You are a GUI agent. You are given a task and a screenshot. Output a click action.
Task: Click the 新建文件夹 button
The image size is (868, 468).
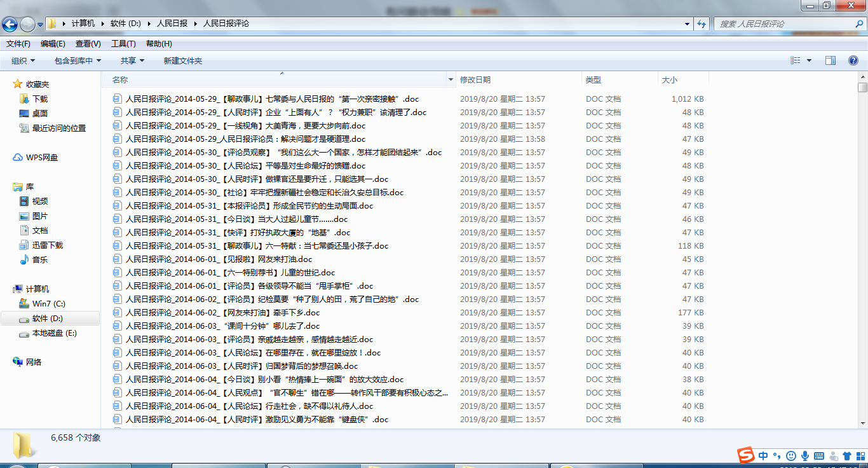click(183, 60)
